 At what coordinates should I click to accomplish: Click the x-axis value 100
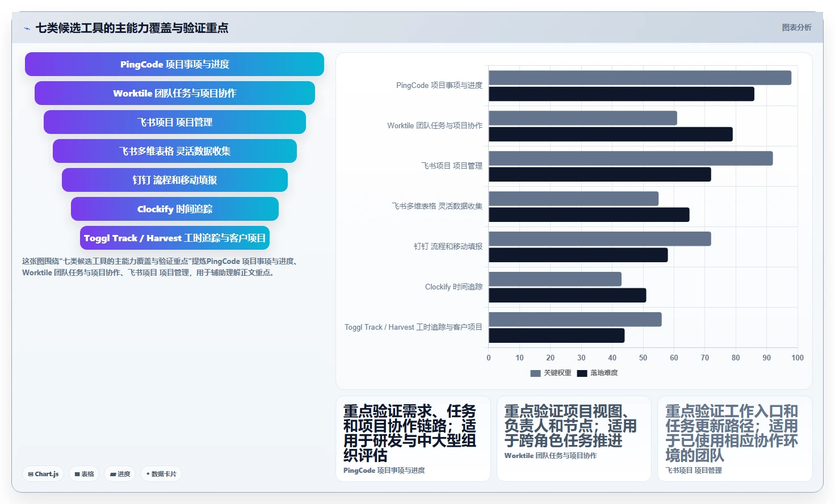point(798,358)
